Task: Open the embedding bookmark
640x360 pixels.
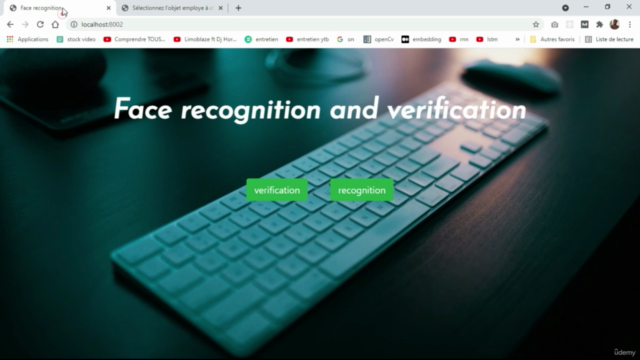Action: pyautogui.click(x=421, y=39)
